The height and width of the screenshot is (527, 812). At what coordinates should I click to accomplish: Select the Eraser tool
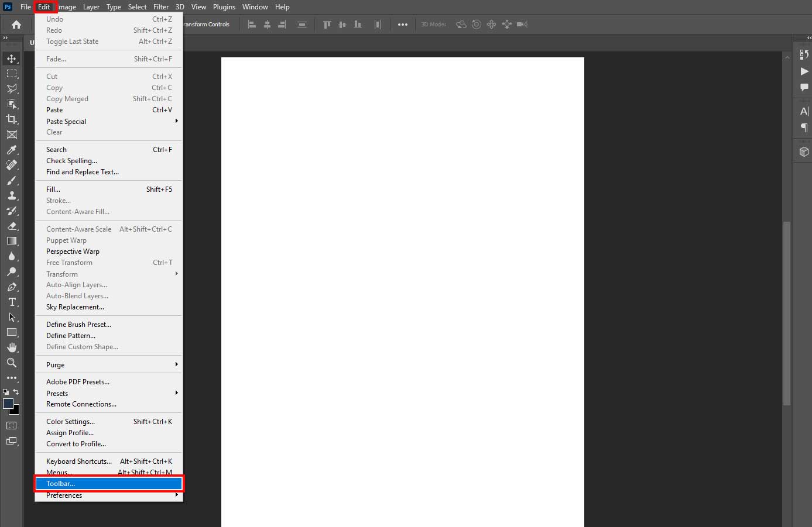tap(11, 226)
